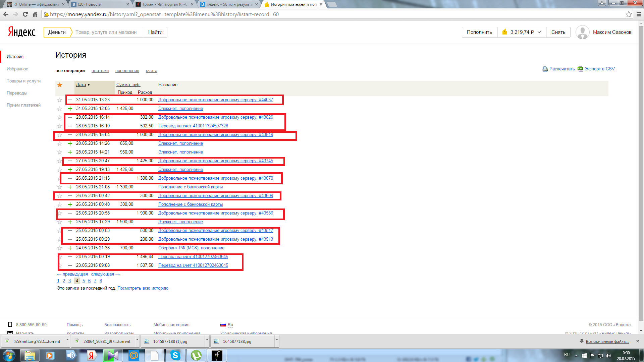Star the 28.05.2015 14:26 transaction
This screenshot has height=362, width=644.
tap(60, 143)
